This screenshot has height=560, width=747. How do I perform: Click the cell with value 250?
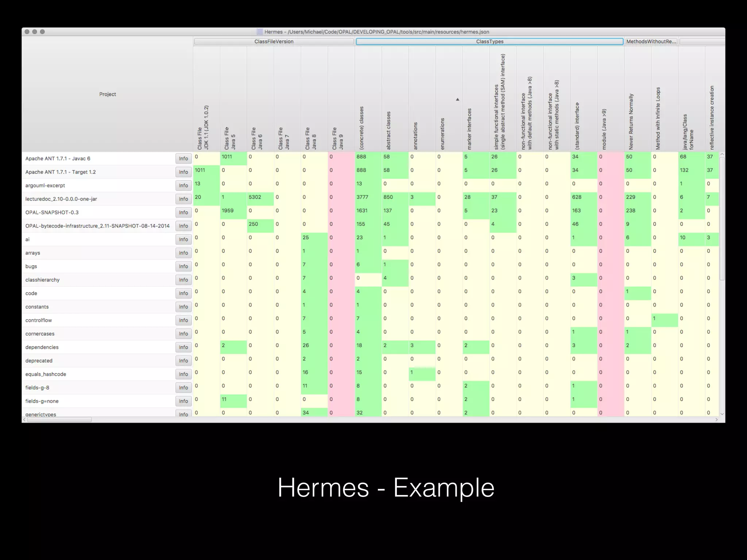coord(260,226)
